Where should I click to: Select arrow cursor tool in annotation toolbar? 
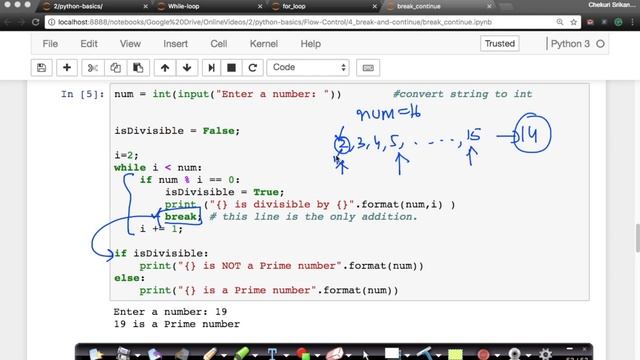coord(366,354)
